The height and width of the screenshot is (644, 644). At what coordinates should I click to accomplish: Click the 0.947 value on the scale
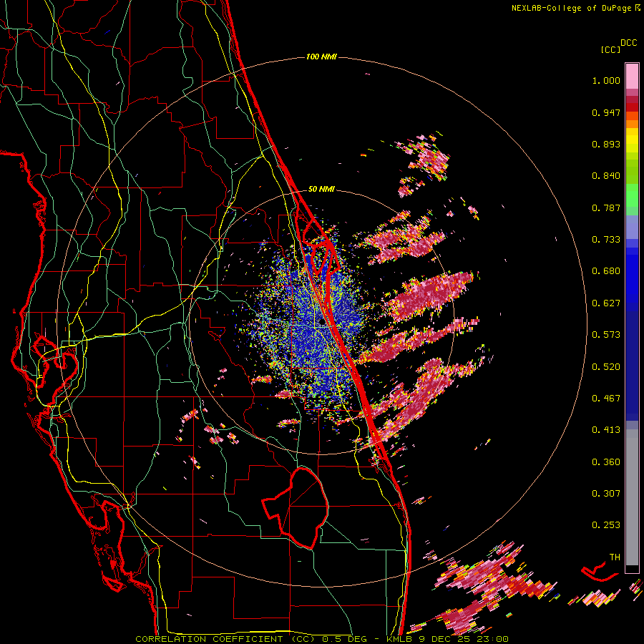point(606,112)
